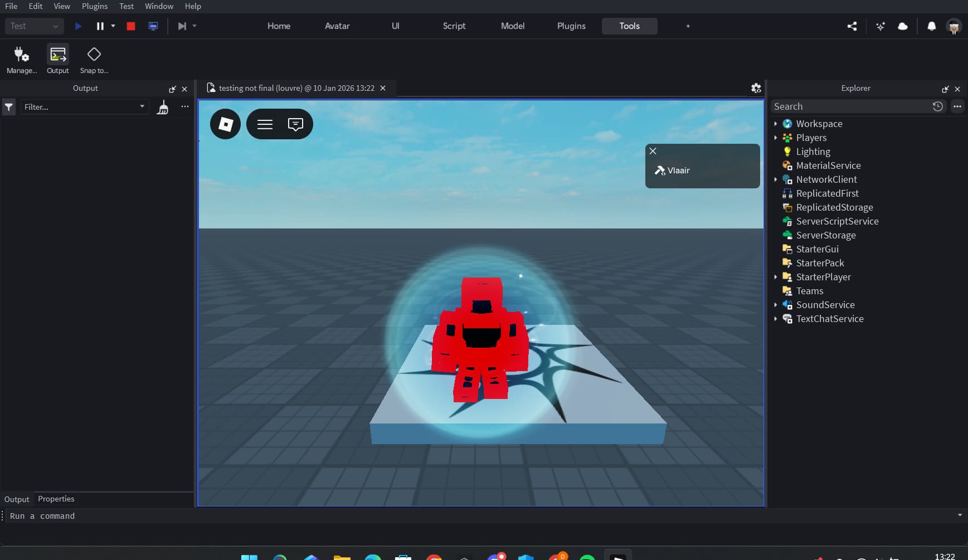Open the in-game chat bubble icon
Viewport: 968px width, 560px height.
coord(295,124)
